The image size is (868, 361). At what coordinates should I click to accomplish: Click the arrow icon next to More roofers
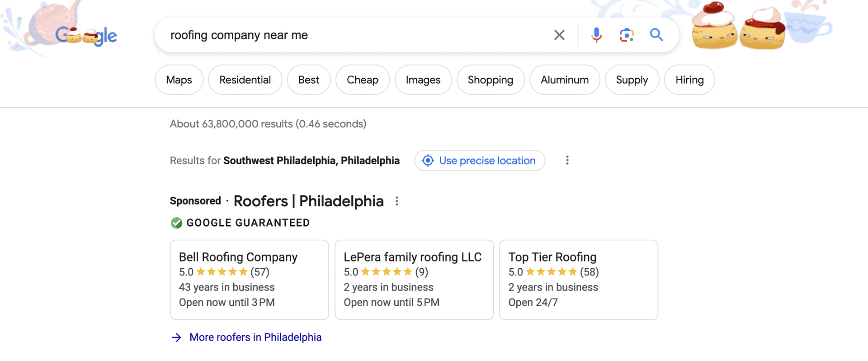pos(176,337)
